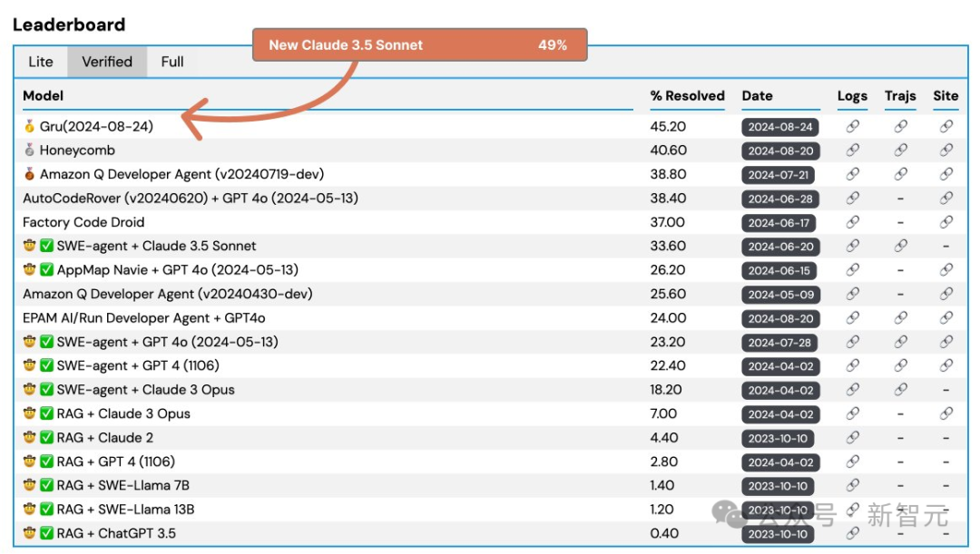Click the green checkmark beside SWE-agent + Claude 3 Opus

47,390
